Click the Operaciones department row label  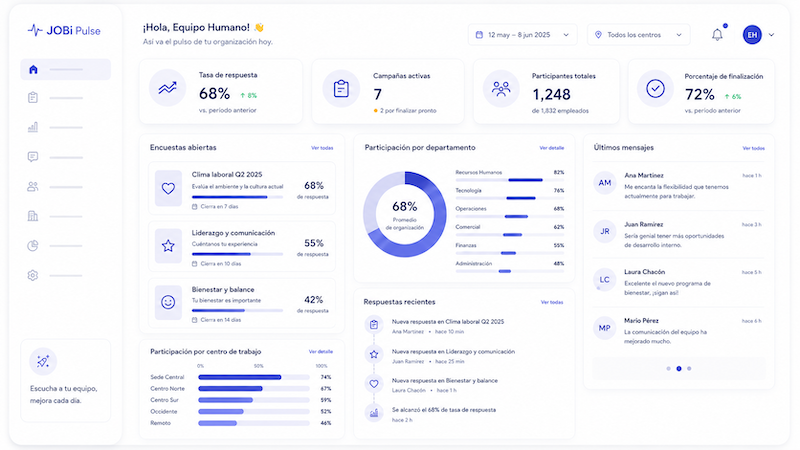[x=471, y=209]
